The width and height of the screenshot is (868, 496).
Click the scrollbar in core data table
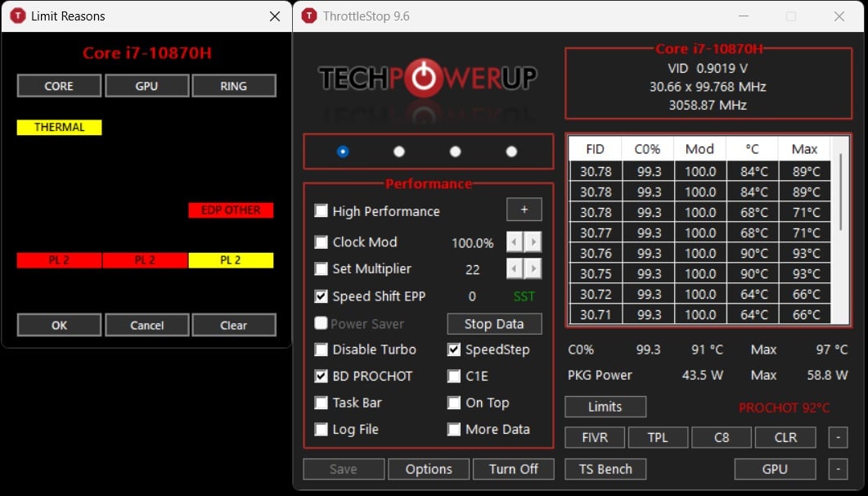point(841,192)
